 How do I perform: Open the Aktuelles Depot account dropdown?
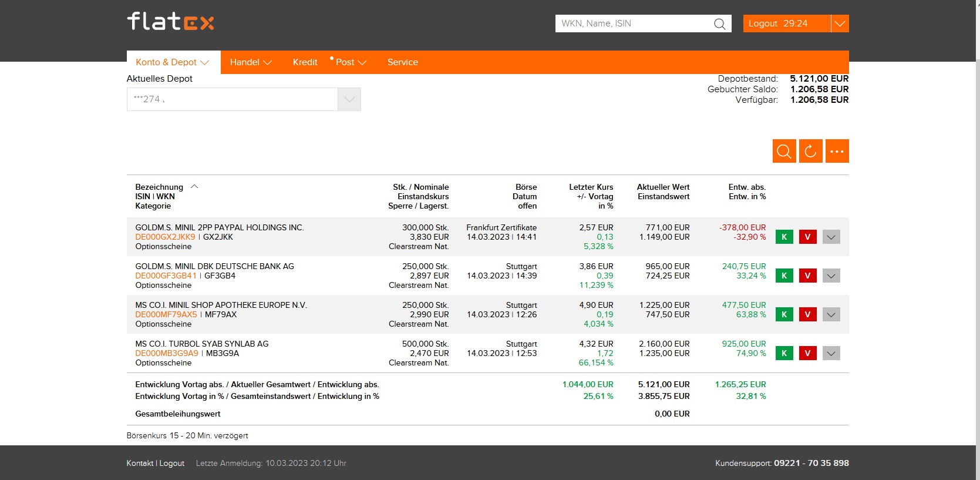(349, 99)
